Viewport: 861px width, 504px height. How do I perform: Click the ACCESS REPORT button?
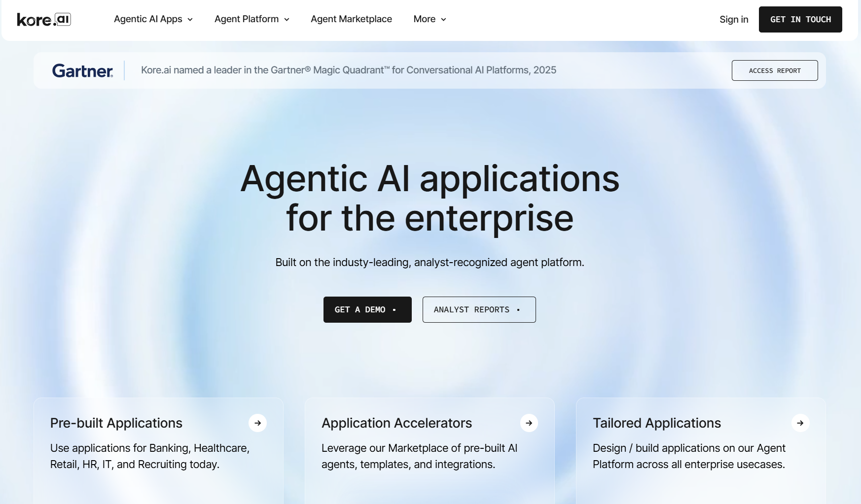point(775,70)
